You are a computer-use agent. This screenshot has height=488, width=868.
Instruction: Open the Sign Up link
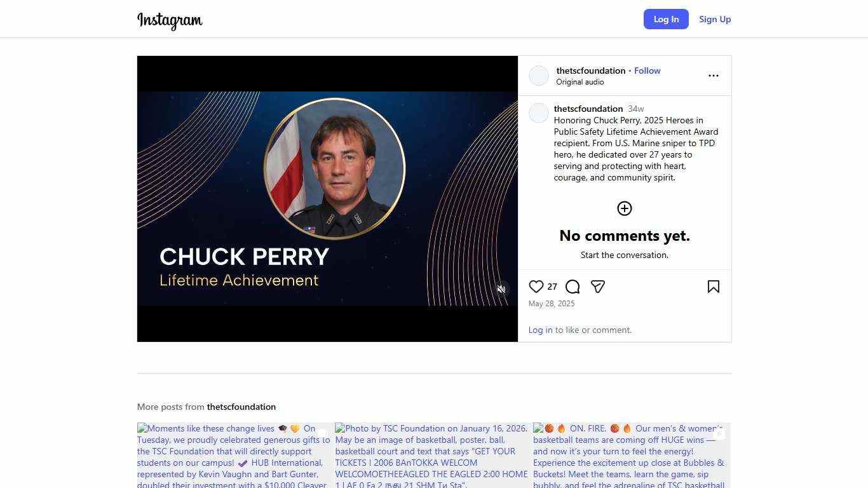coord(715,19)
